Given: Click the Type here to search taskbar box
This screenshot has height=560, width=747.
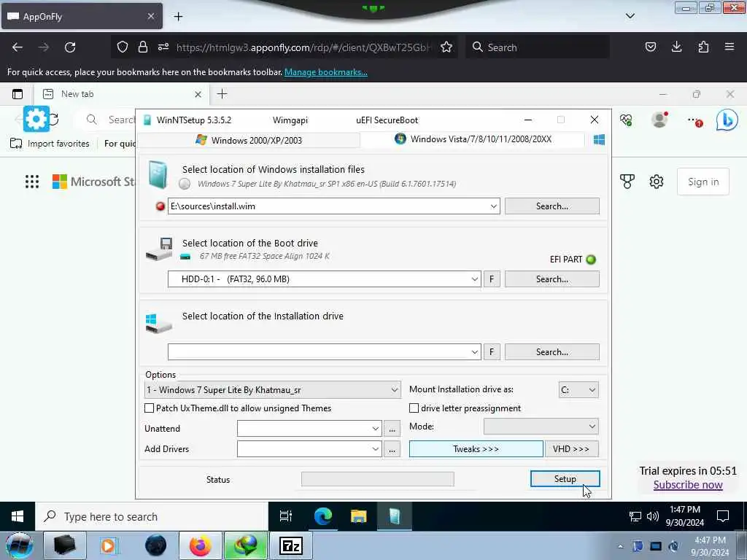Looking at the screenshot, I should tap(152, 516).
